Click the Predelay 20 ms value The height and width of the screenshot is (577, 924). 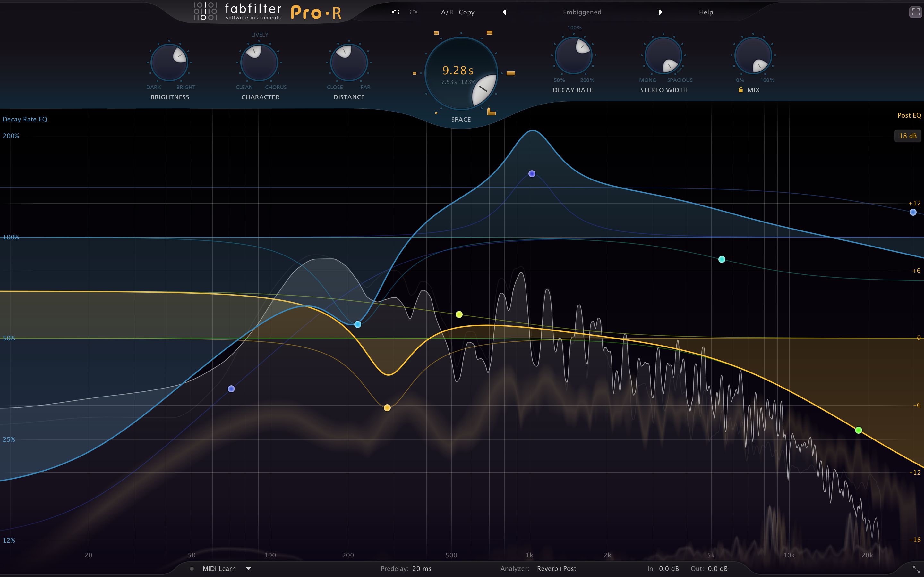click(421, 569)
